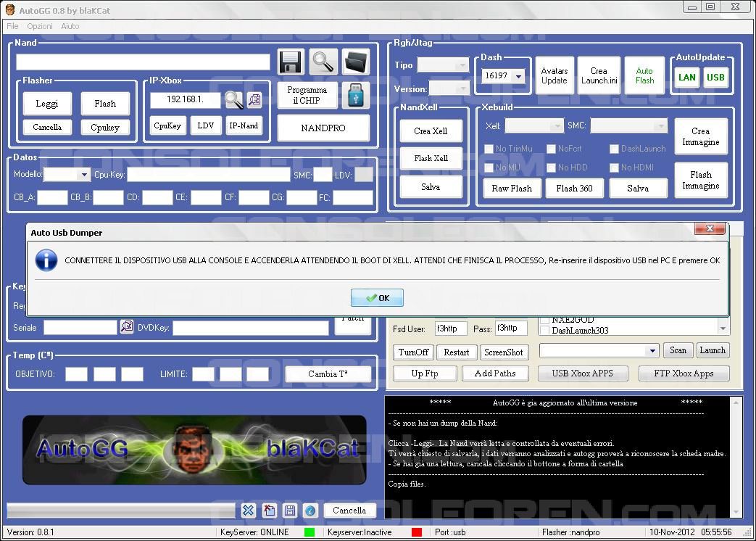
Task: Click the Nand file path input field
Action: 143,62
